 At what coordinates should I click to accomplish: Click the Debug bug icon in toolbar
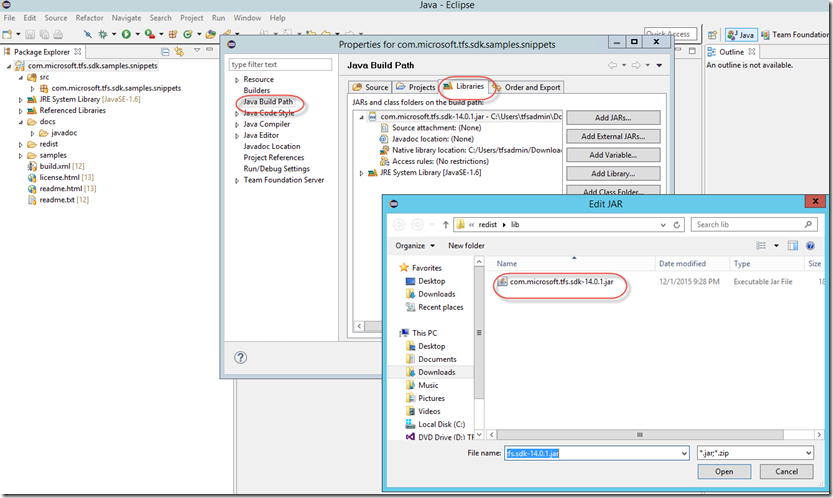point(103,35)
